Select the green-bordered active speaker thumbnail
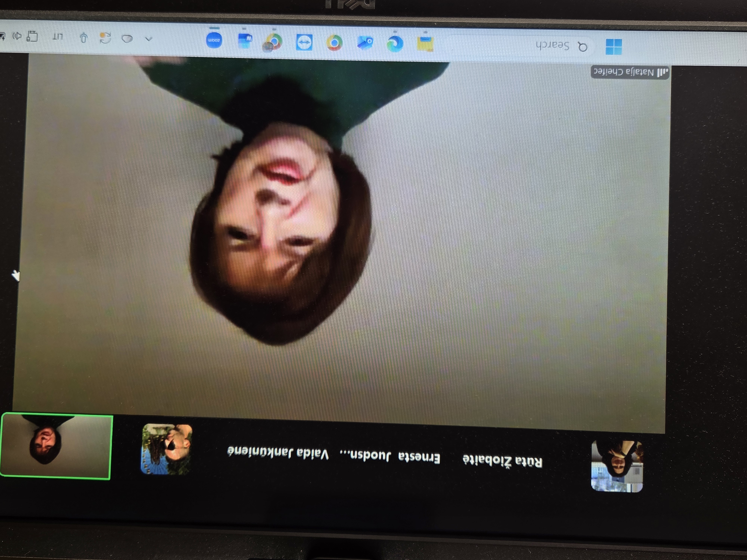The image size is (747, 560). (x=56, y=446)
